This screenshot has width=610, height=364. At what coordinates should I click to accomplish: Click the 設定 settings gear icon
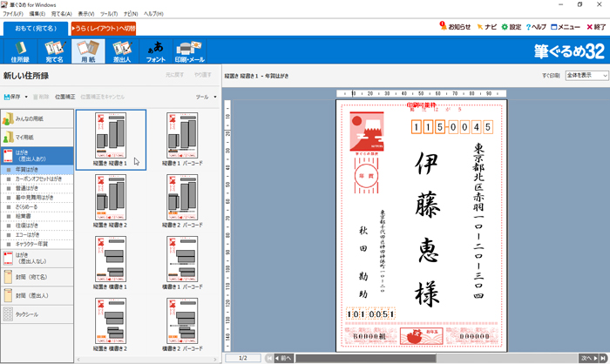(x=510, y=27)
